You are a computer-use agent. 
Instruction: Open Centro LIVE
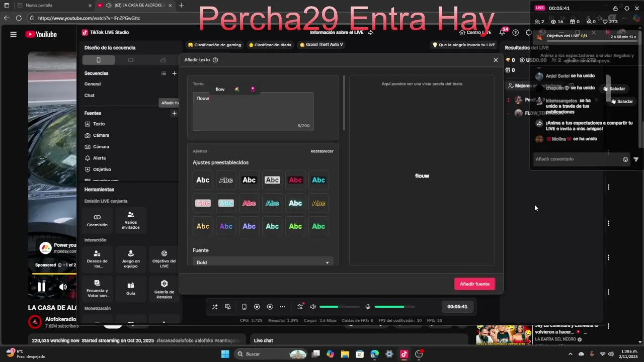coord(475,33)
